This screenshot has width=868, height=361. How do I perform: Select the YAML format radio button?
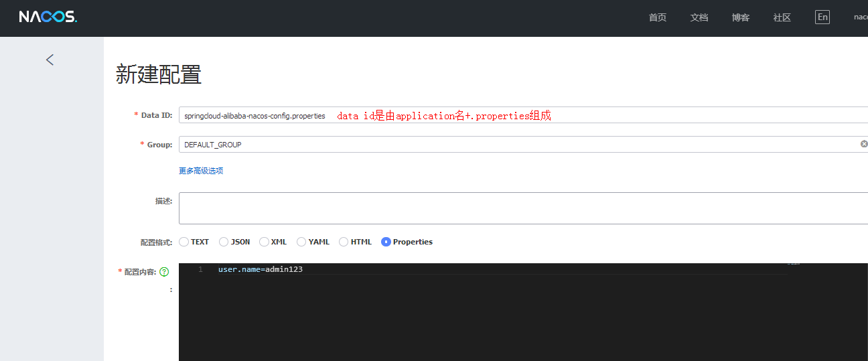[x=301, y=242]
